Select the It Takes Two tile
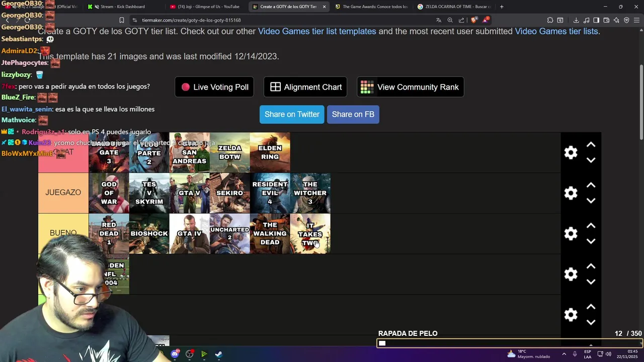 pyautogui.click(x=310, y=234)
